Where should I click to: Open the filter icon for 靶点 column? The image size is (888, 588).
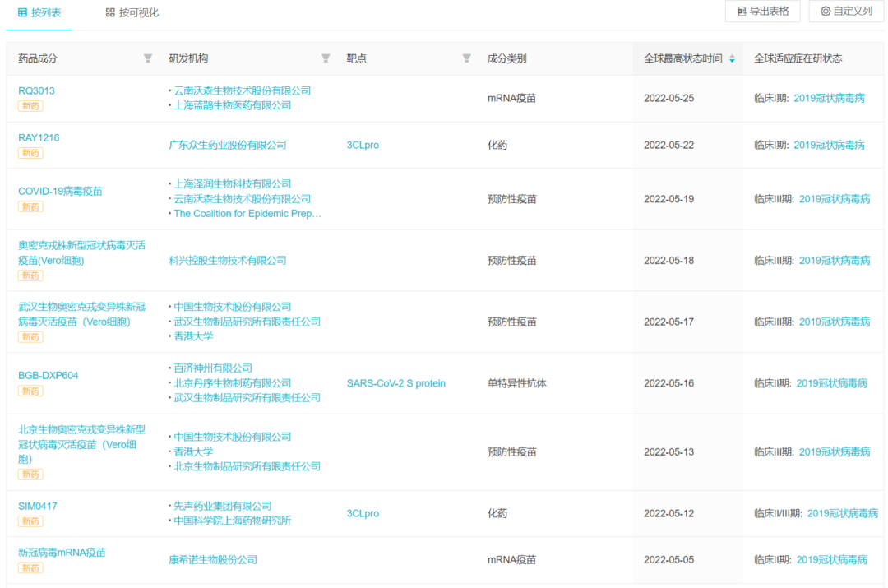(466, 58)
